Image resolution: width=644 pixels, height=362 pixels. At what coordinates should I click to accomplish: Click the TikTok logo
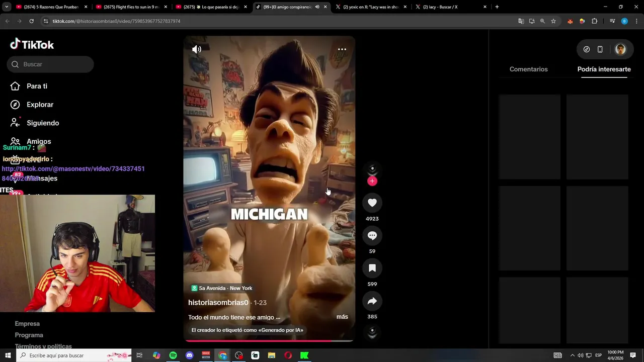coord(32,44)
